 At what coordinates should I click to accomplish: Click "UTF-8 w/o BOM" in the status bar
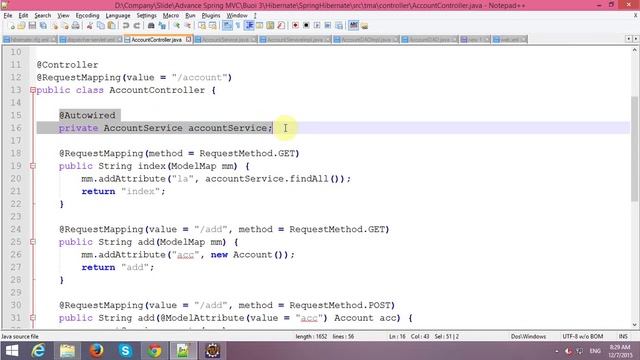(582, 336)
